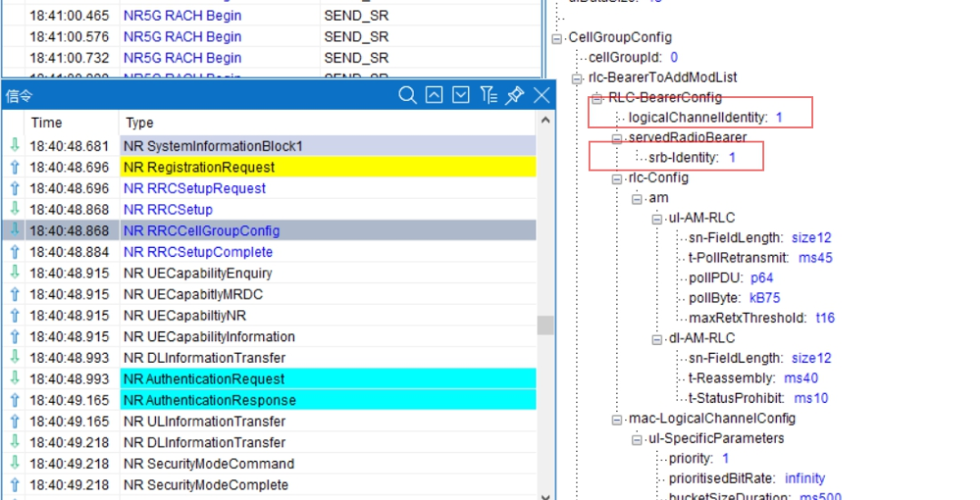This screenshot has width=980, height=500.
Task: Collapse the am tree node
Action: (637, 199)
